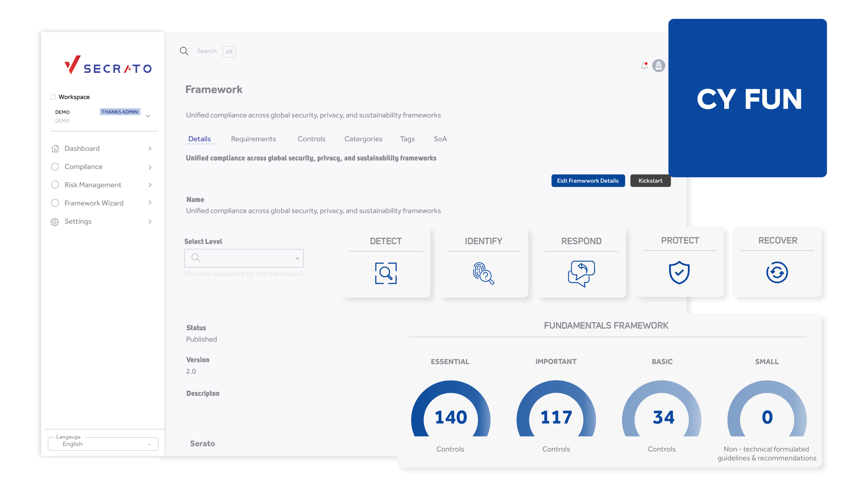Viewport: 868px width, 488px height.
Task: Select the Compliance radio circle
Action: coord(55,167)
